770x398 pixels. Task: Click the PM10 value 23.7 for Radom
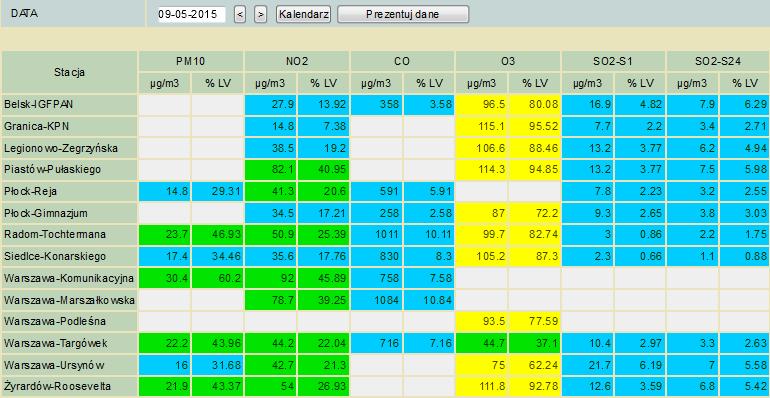tap(165, 234)
